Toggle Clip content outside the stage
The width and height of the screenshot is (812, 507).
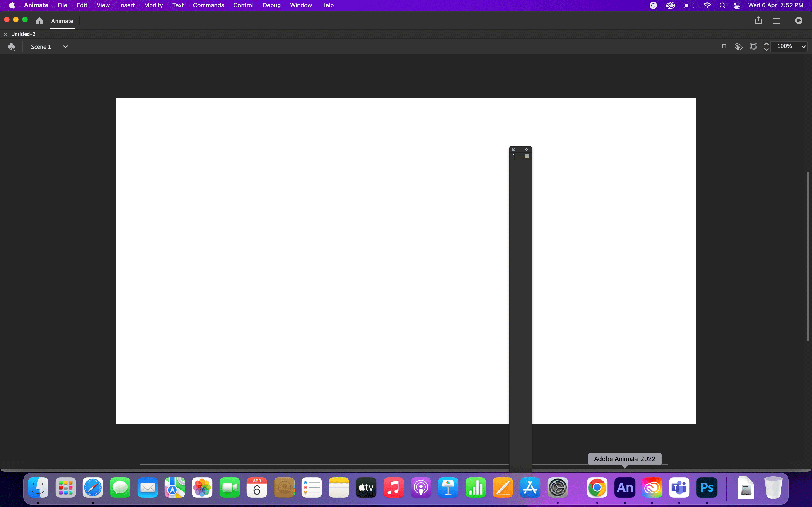point(753,47)
